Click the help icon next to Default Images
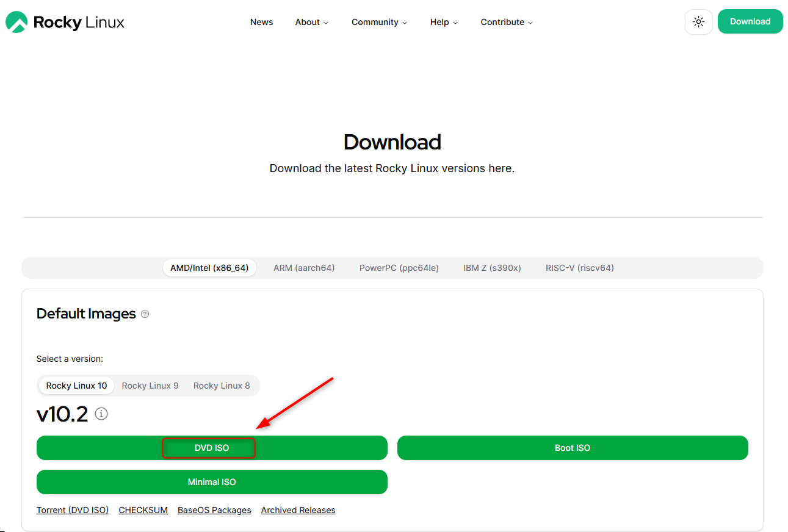The width and height of the screenshot is (788, 532). 145,314
